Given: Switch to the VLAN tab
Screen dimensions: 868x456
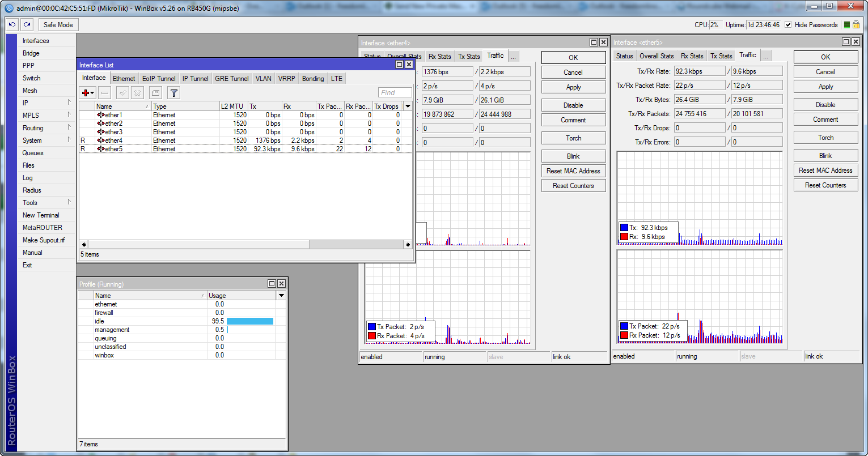Looking at the screenshot, I should 263,79.
